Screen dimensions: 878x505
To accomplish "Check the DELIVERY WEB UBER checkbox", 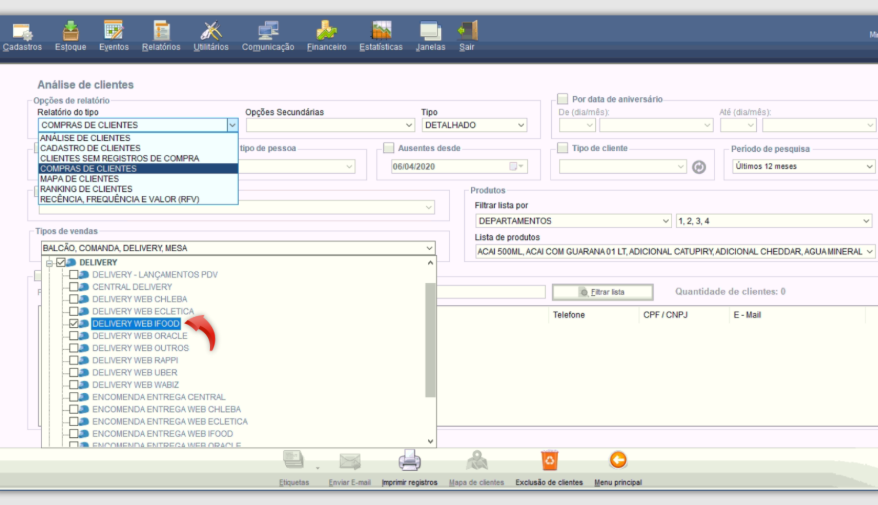I will (73, 372).
